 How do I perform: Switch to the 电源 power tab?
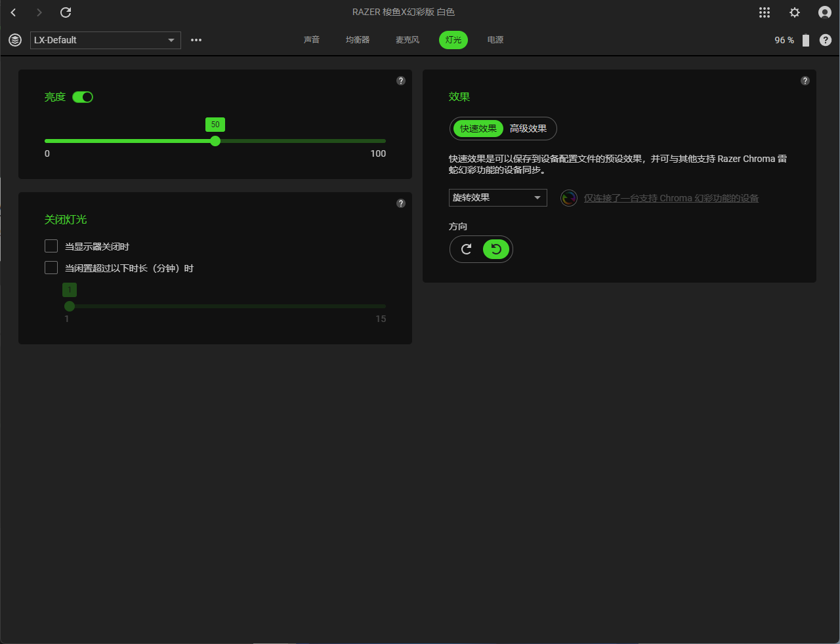click(495, 40)
